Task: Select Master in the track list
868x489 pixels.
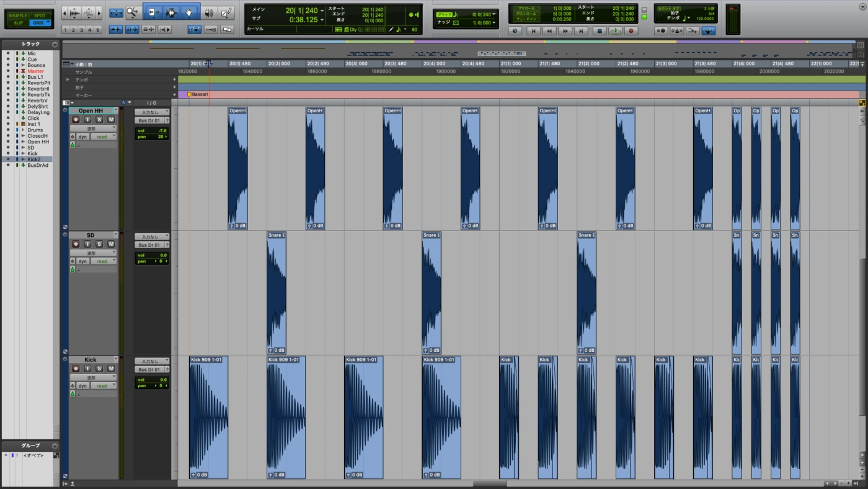Action: [35, 71]
